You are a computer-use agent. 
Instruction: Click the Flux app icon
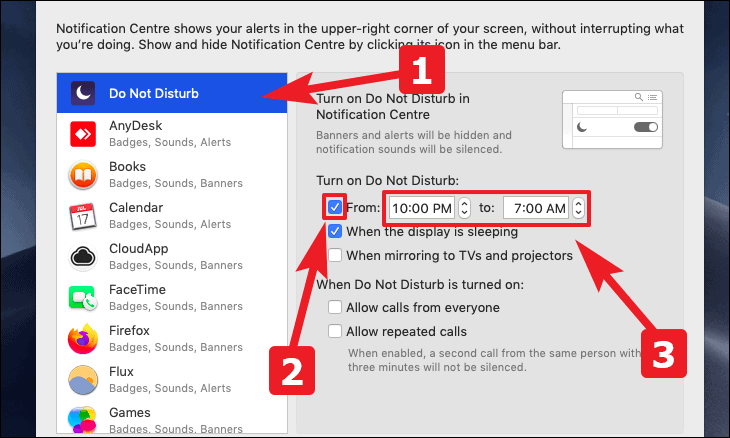83,380
